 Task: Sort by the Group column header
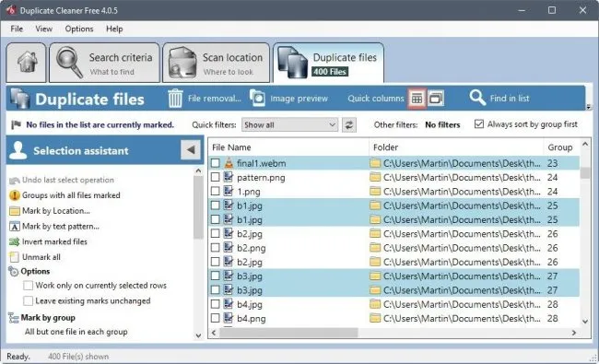point(561,147)
